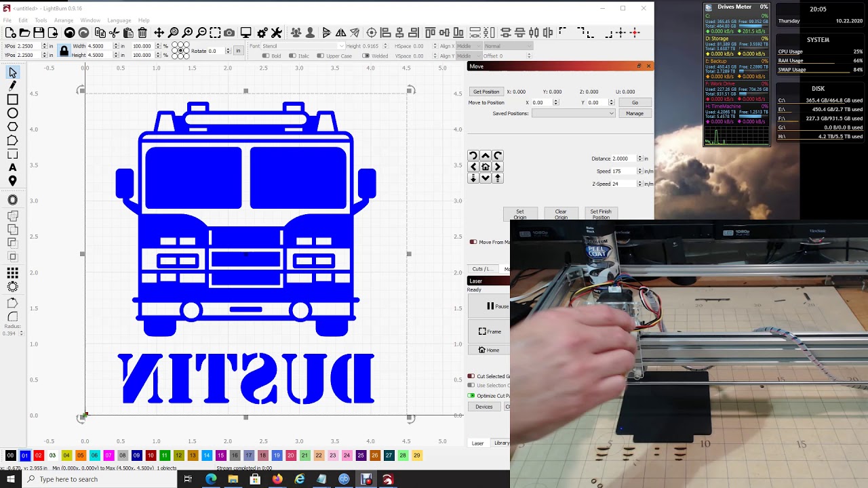868x488 pixels.
Task: Click the Manage saved positions button
Action: coord(635,113)
